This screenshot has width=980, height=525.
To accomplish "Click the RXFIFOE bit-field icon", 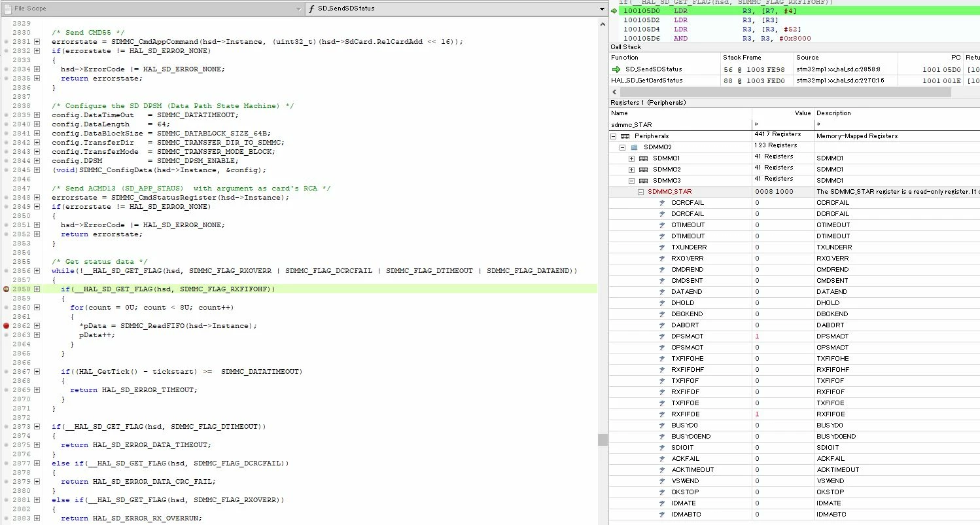I will [663, 414].
